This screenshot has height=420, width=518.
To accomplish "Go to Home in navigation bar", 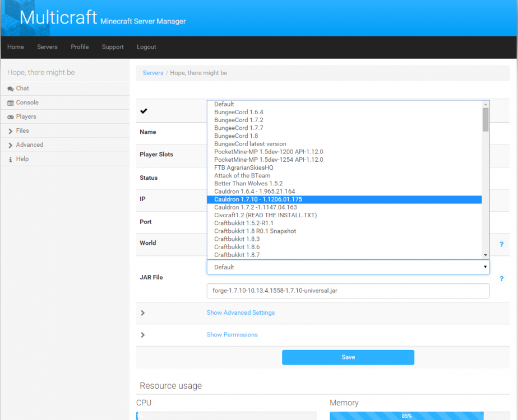I will 16,47.
